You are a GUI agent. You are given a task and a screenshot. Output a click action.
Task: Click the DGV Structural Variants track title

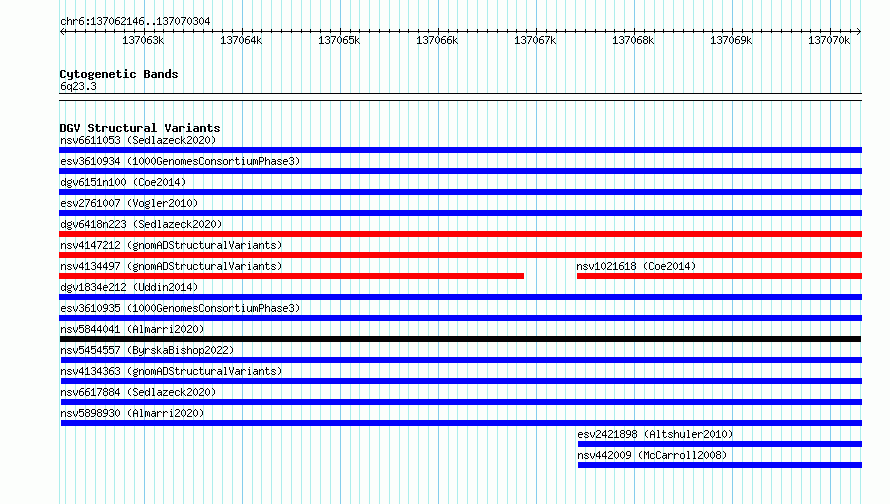140,128
